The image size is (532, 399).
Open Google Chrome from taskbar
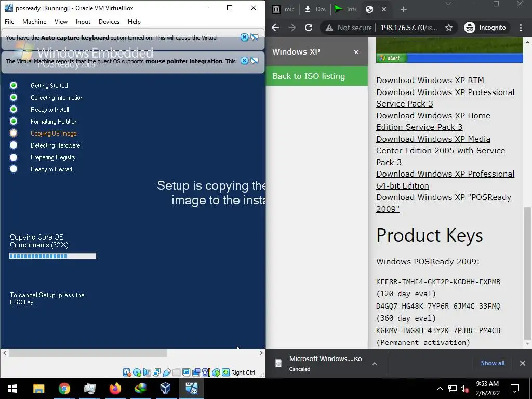pyautogui.click(x=64, y=389)
